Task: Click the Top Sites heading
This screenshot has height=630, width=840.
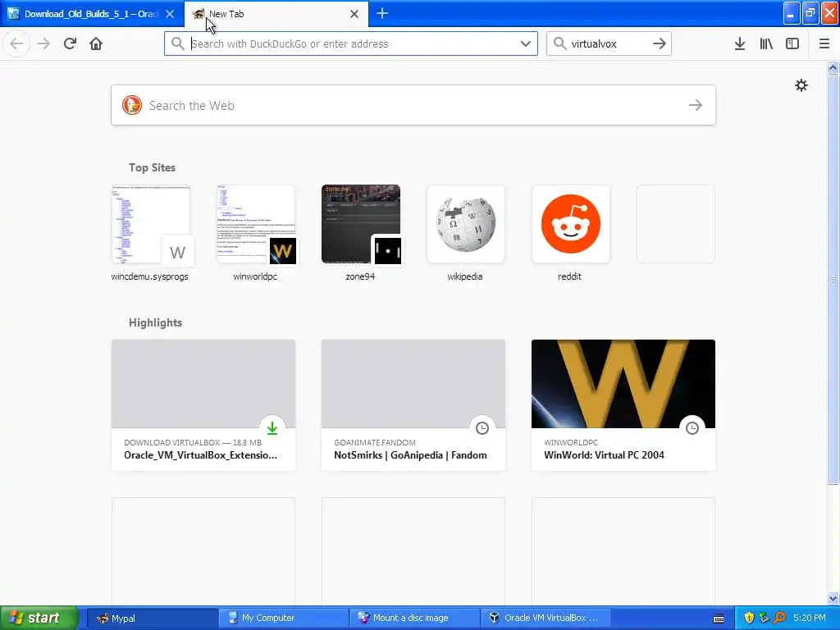Action: (x=152, y=167)
